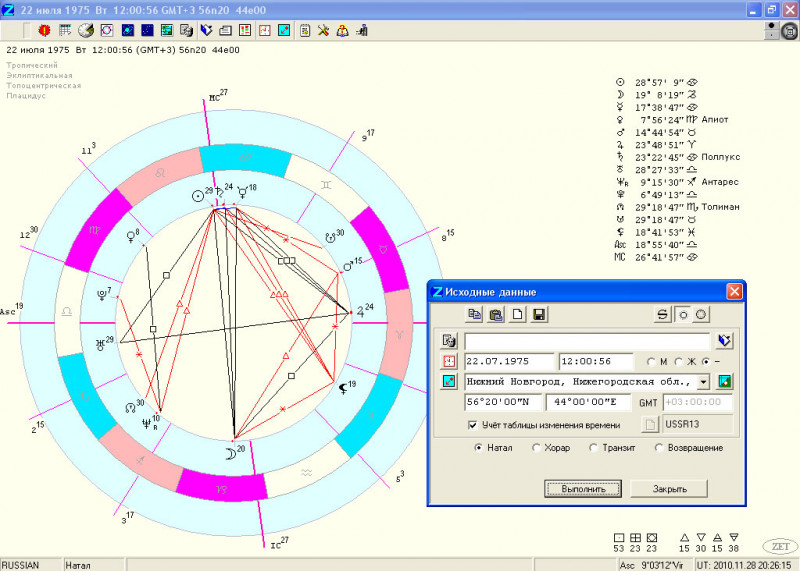The width and height of the screenshot is (800, 571).
Task: Click the time field 12:00:56
Action: pyautogui.click(x=596, y=361)
